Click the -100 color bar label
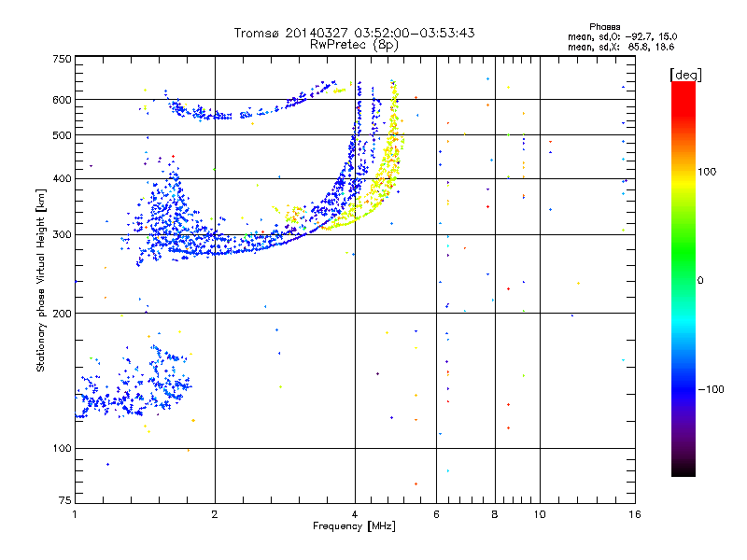The image size is (747, 560). 711,389
